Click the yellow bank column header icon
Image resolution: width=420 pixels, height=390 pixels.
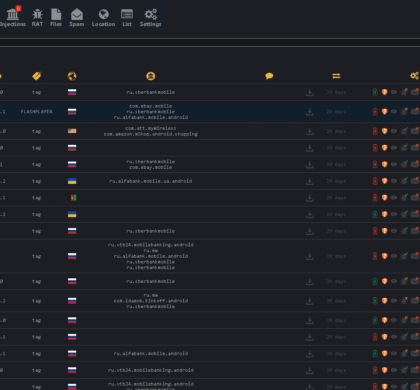click(x=151, y=76)
